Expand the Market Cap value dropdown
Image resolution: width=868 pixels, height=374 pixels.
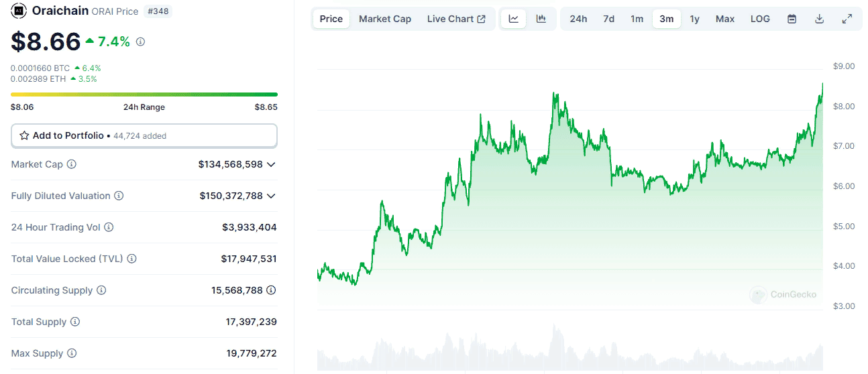tap(271, 164)
